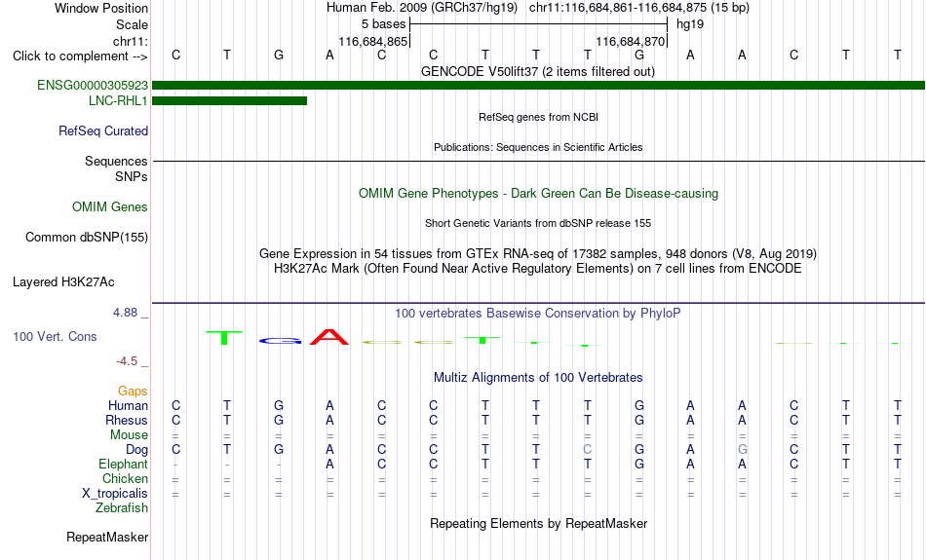The width and height of the screenshot is (926, 560).
Task: Open the Layered H3K27Ac track label
Action: click(63, 282)
